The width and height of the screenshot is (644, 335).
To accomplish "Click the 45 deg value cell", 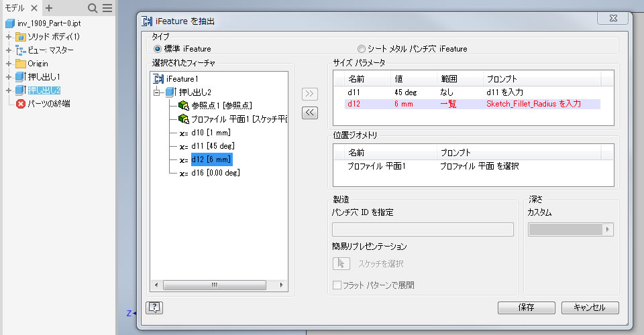I will pos(406,92).
